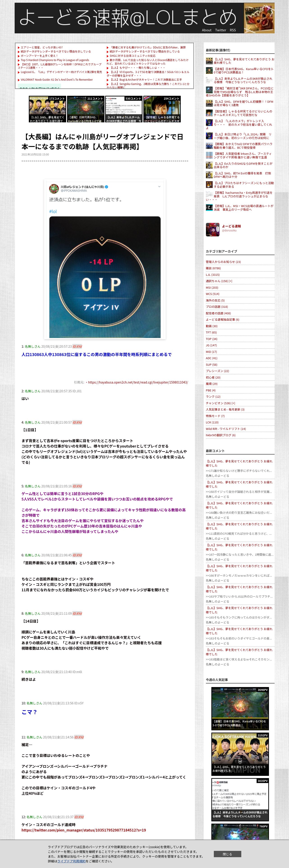
Task: Open the hayabusa.open2ch.net source link
Action: click(138, 382)
